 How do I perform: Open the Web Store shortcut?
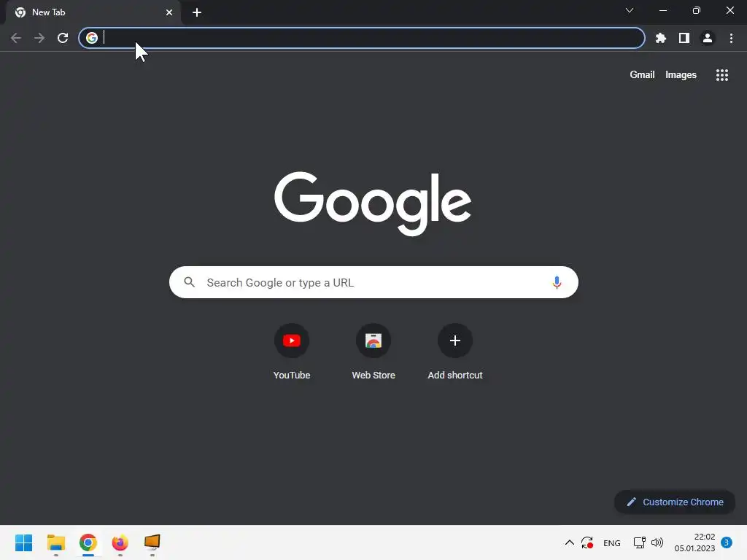click(373, 352)
